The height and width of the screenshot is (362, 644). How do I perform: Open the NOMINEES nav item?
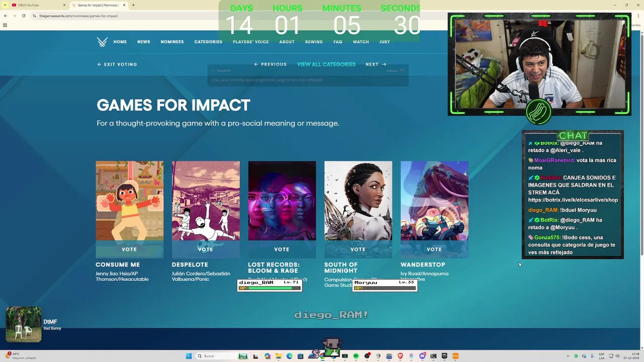click(172, 42)
